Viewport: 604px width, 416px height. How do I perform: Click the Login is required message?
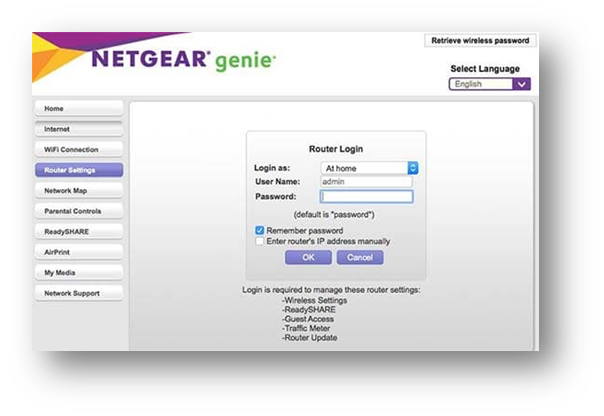pos(331,290)
